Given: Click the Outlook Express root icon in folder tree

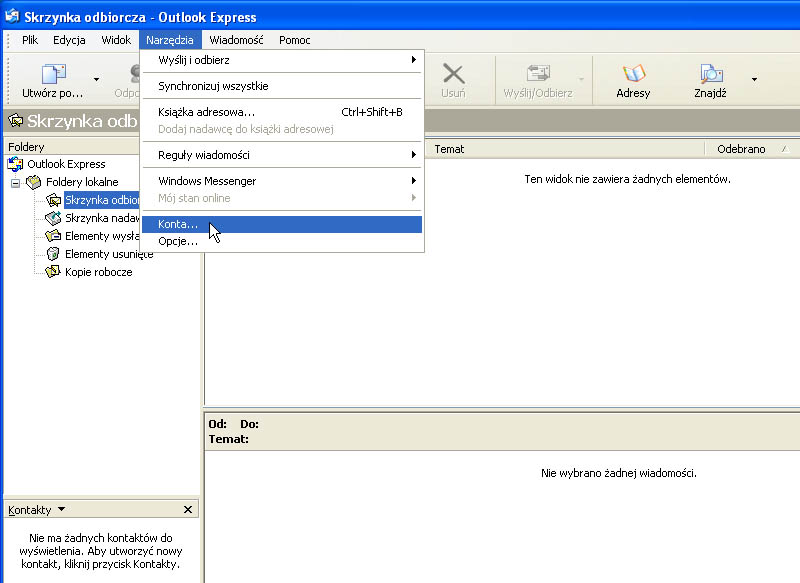Looking at the screenshot, I should (15, 164).
